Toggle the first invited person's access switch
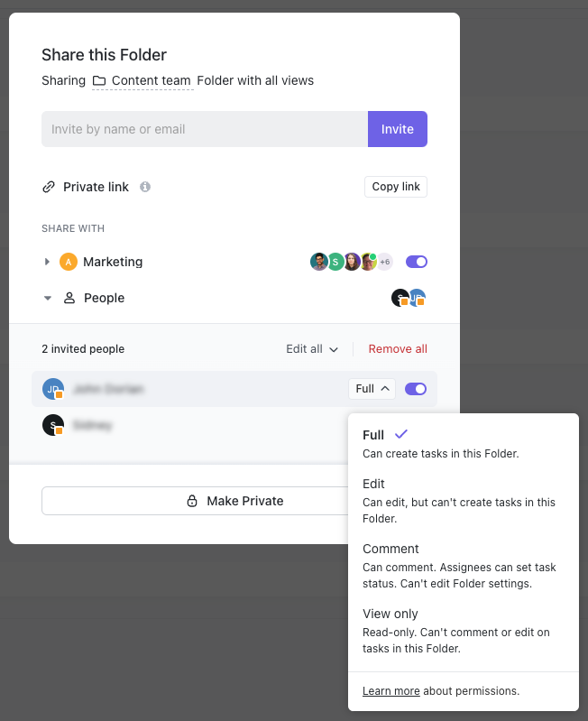The width and height of the screenshot is (588, 721). 416,389
